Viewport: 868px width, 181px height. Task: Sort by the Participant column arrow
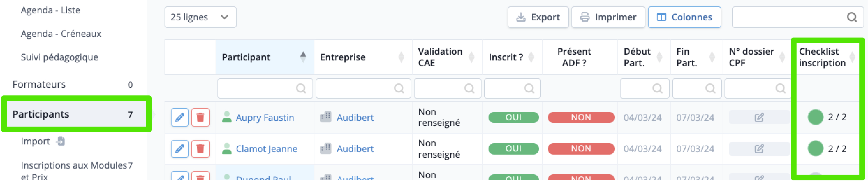click(303, 57)
